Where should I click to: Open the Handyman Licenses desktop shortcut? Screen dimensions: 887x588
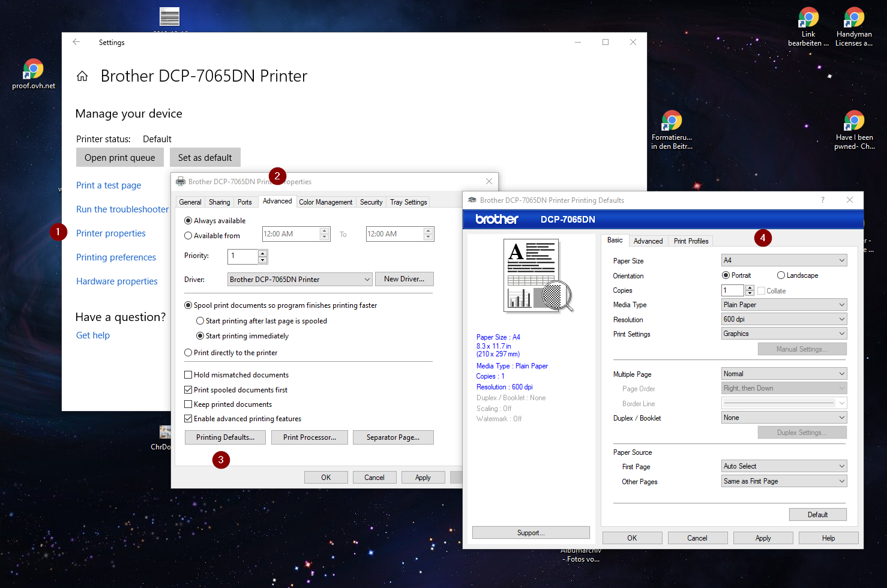coord(854,27)
